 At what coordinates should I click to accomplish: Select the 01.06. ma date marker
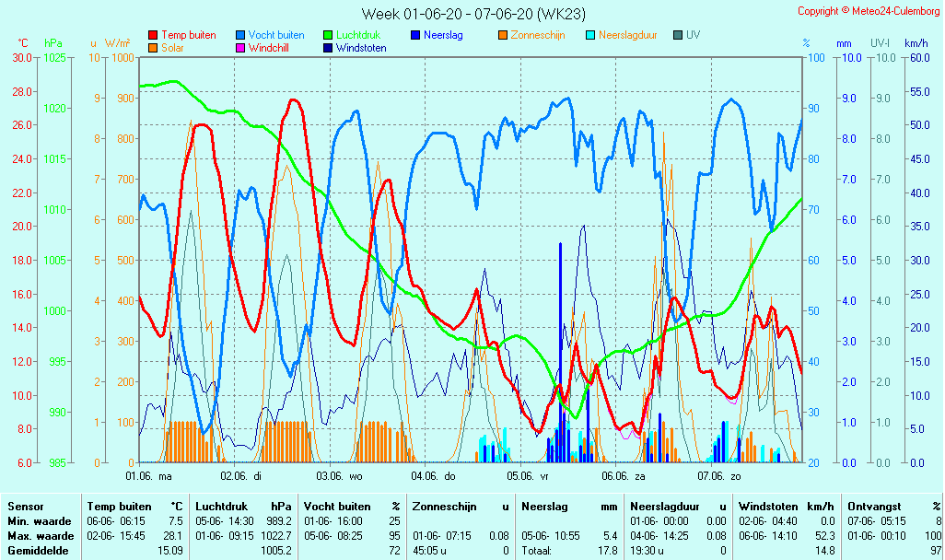(149, 476)
